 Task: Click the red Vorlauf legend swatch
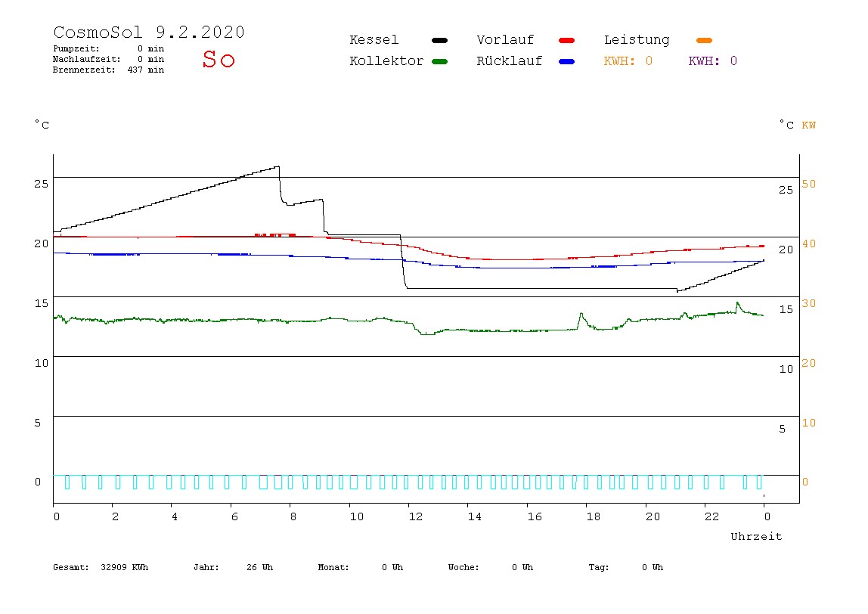coord(567,40)
